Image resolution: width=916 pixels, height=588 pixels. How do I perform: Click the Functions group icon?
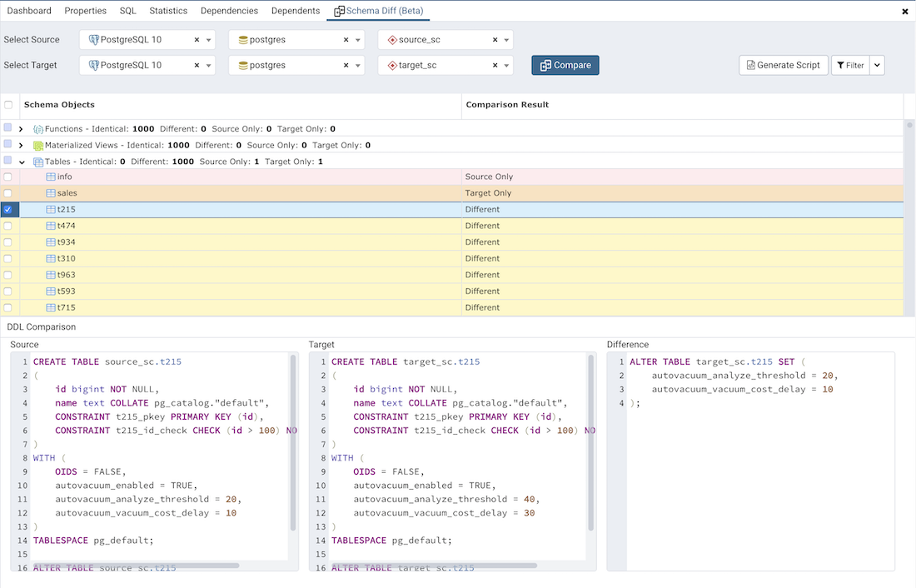pyautogui.click(x=38, y=129)
